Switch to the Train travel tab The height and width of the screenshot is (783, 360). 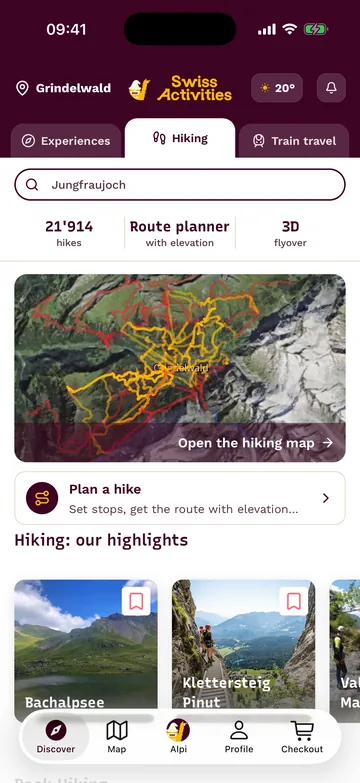pos(294,141)
